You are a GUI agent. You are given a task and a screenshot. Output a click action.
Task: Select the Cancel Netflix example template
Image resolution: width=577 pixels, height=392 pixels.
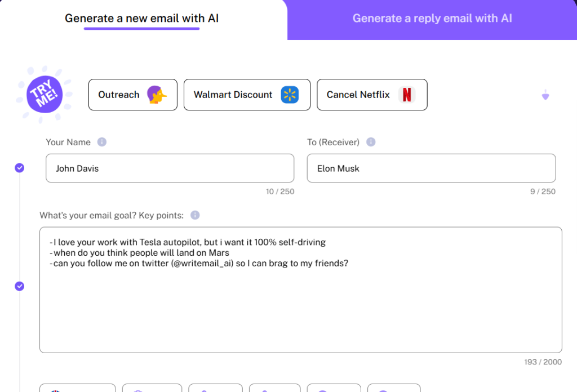(x=372, y=95)
